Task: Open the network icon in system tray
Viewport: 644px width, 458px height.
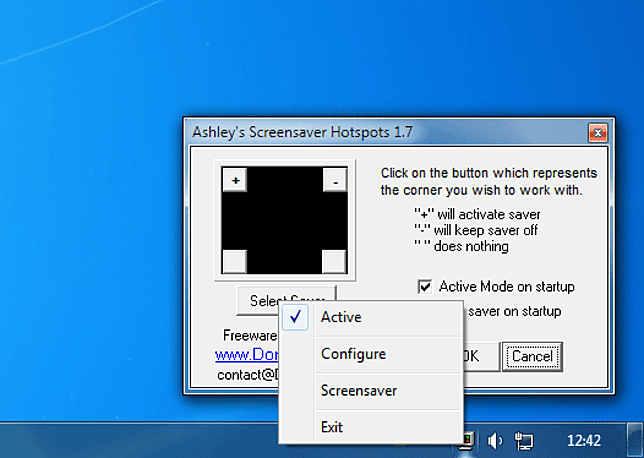Action: click(523, 440)
